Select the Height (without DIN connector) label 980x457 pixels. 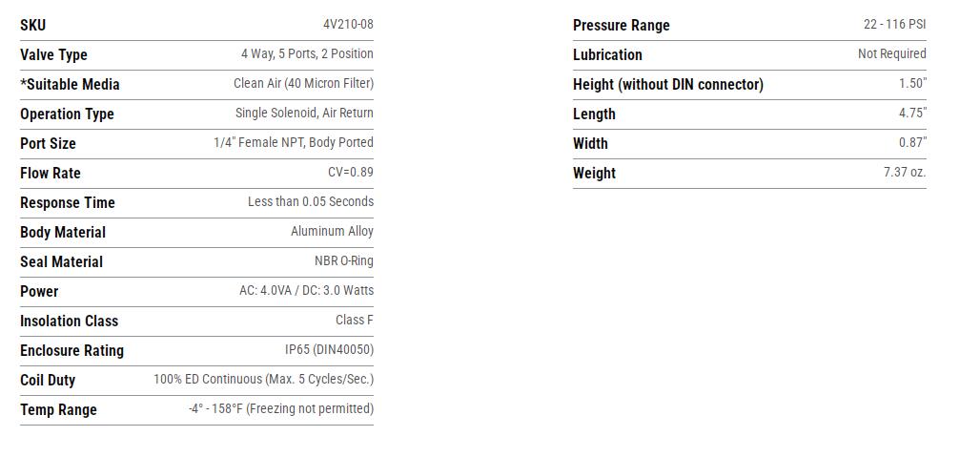(667, 85)
